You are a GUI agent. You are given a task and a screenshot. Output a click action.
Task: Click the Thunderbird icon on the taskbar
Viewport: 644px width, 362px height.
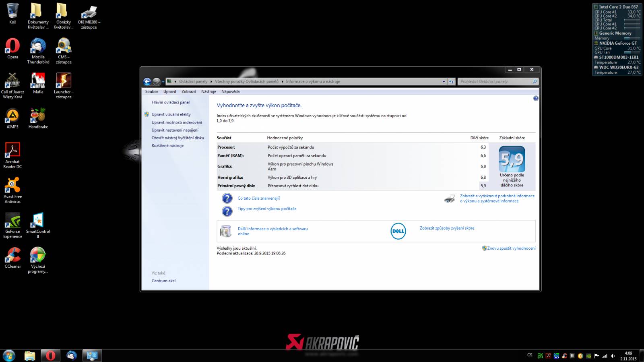pos(72,356)
